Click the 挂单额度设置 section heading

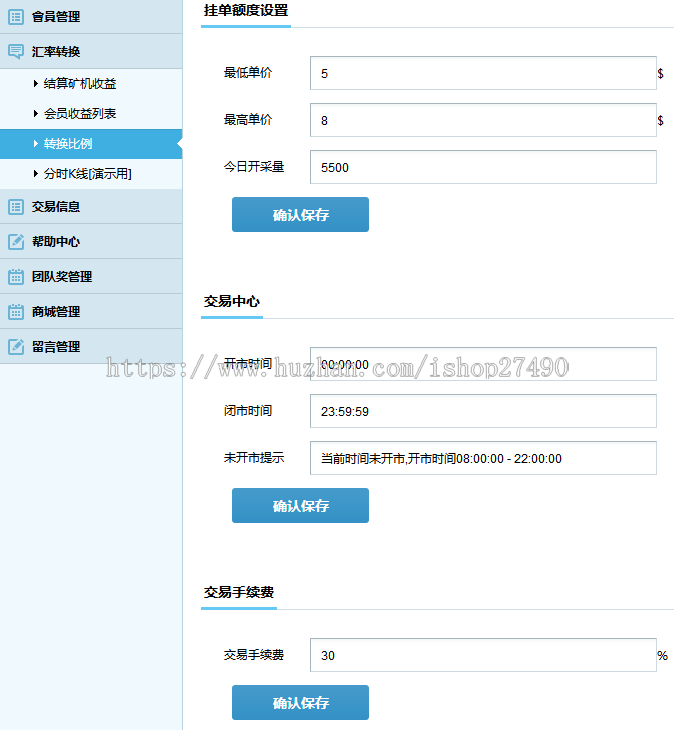[246, 10]
